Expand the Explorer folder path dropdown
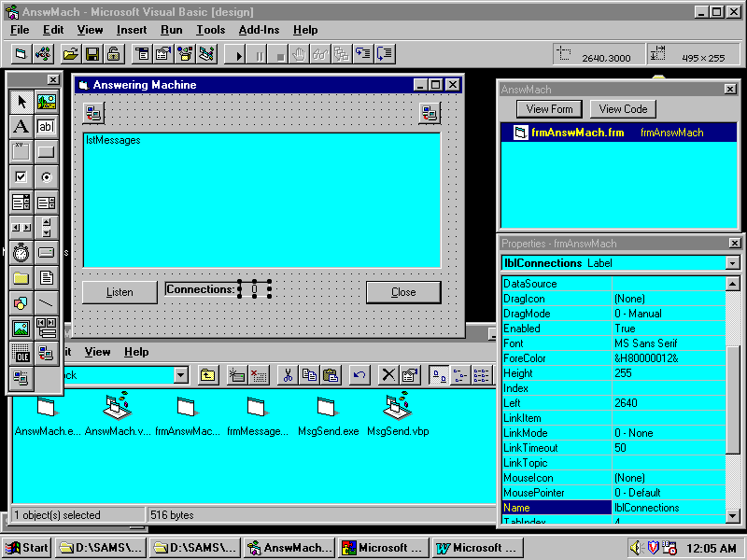This screenshot has height=560, width=747. [x=181, y=375]
